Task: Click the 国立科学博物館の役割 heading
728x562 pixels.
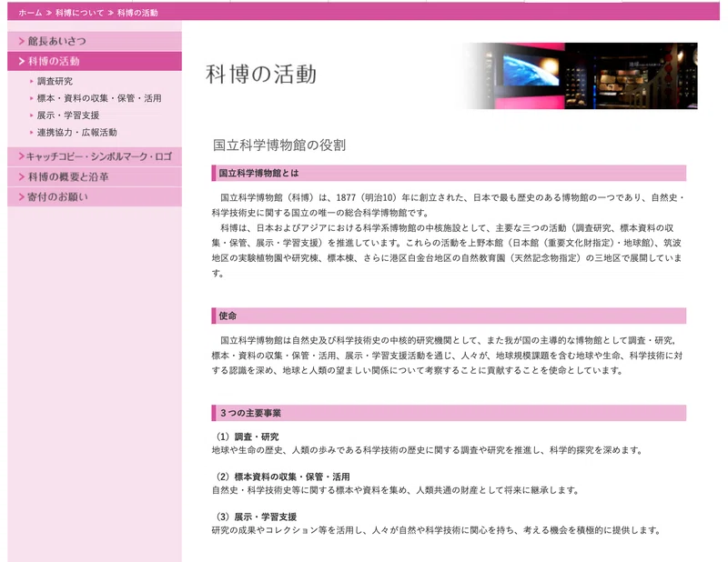Action: coord(279,146)
